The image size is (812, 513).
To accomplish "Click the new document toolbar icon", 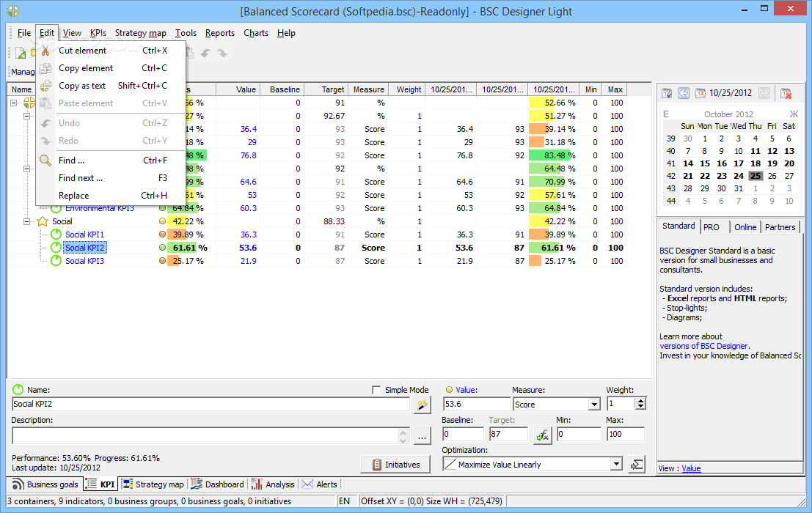I will point(21,53).
